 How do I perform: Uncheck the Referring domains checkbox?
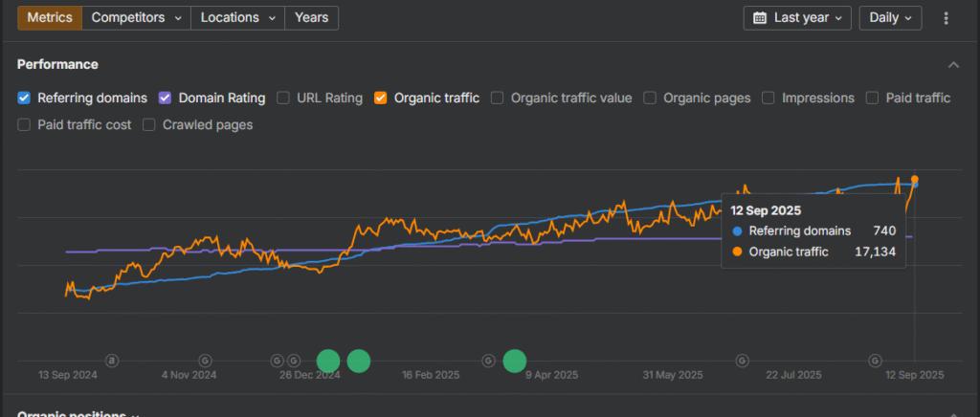(x=25, y=98)
